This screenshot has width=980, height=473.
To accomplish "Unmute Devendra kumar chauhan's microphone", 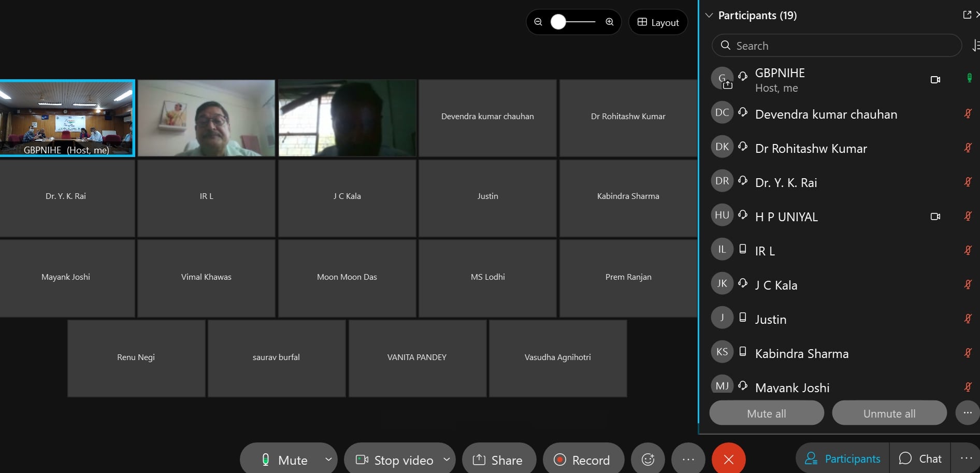I will pos(968,113).
